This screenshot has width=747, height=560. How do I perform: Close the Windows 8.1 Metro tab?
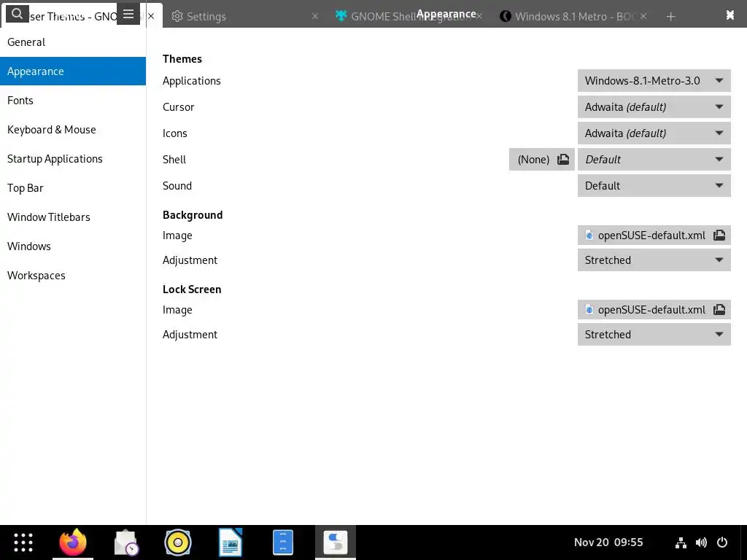click(x=643, y=16)
